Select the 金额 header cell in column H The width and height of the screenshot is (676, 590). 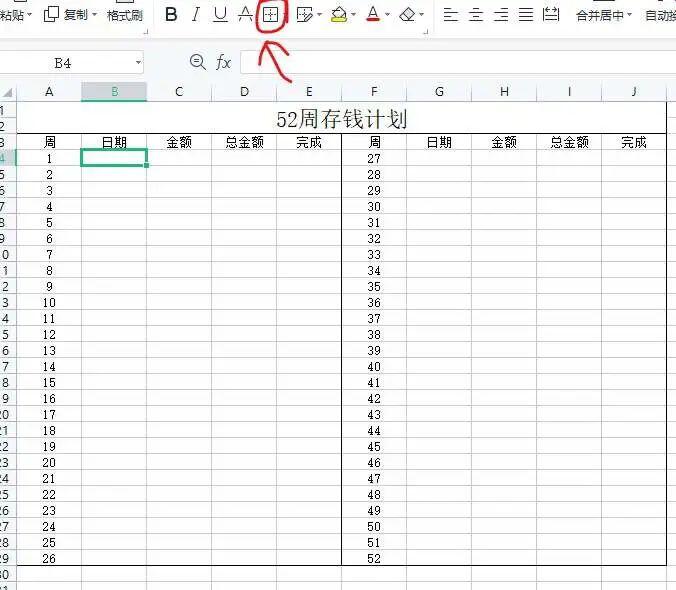[504, 142]
